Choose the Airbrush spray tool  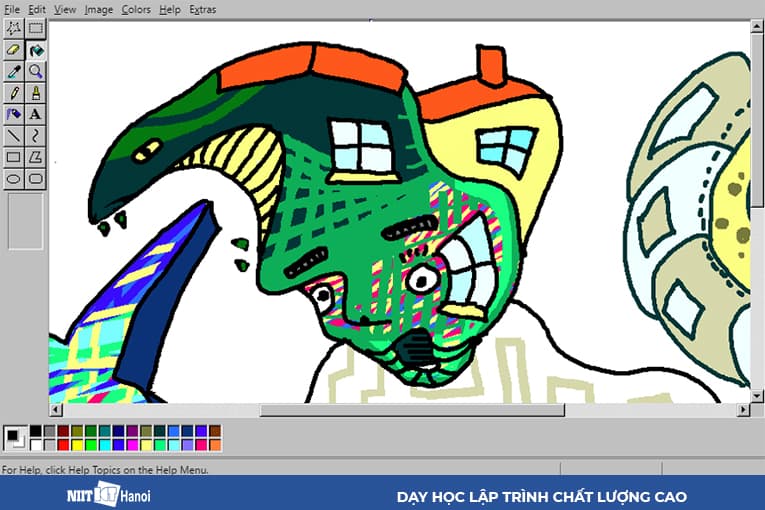click(14, 114)
